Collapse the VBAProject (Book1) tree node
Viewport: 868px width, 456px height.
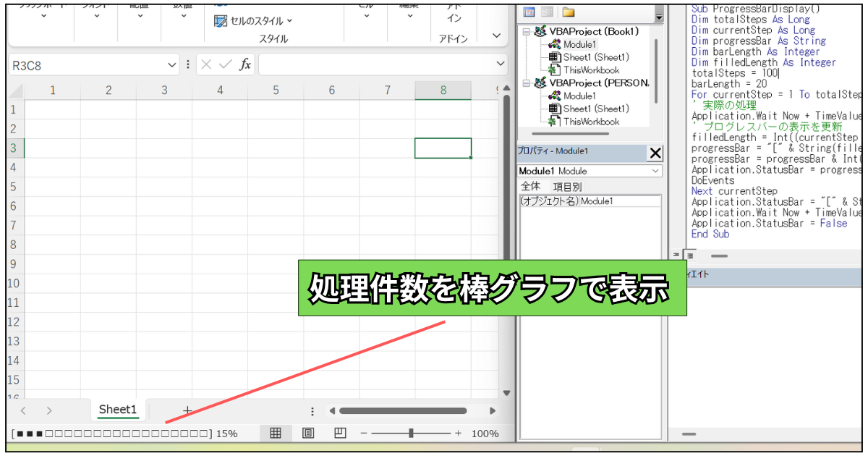(526, 32)
